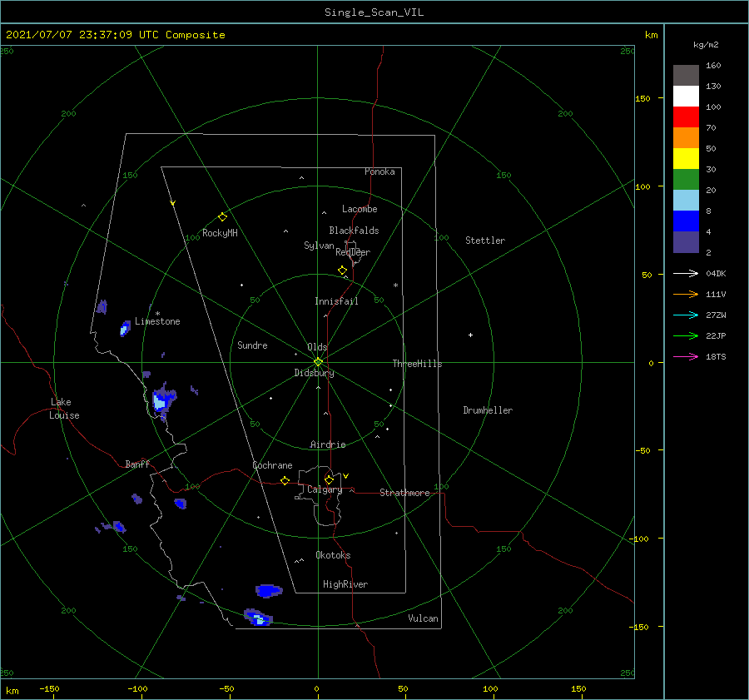
Task: Click the Limestone label
Action: (157, 321)
